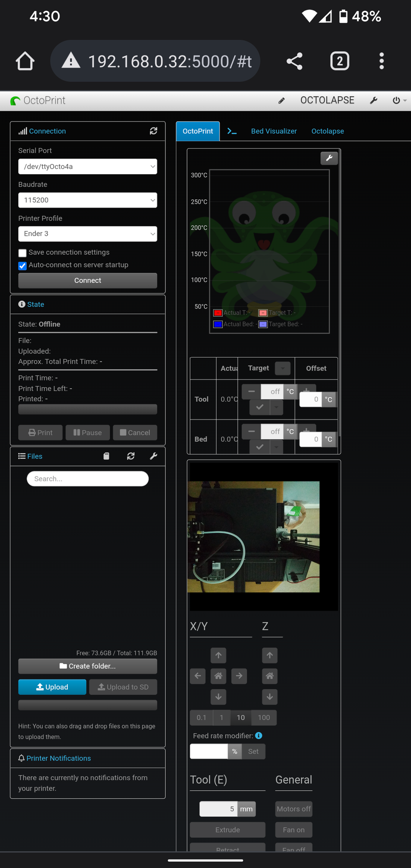Screen dimensions: 411x868
Task: Refresh the Files list
Action: (131, 456)
